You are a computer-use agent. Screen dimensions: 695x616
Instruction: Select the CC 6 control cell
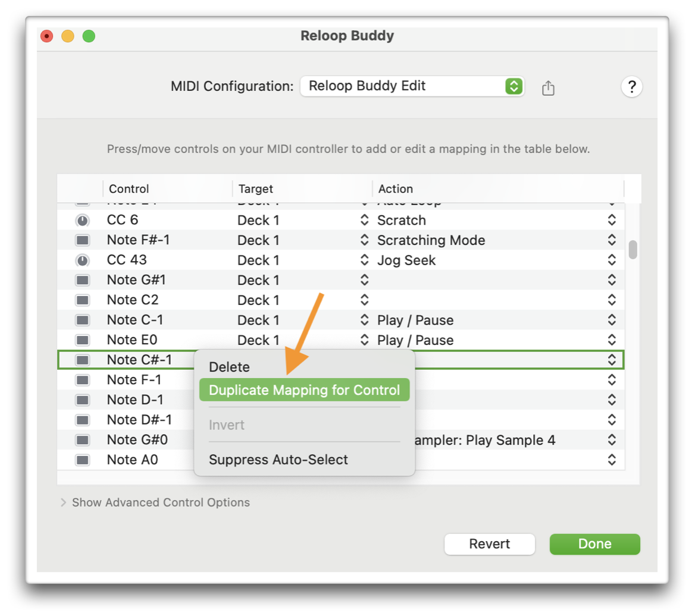(123, 220)
